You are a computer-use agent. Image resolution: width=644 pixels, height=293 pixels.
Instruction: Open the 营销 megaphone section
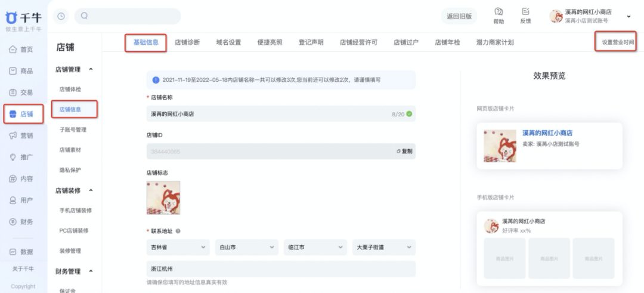click(x=21, y=135)
